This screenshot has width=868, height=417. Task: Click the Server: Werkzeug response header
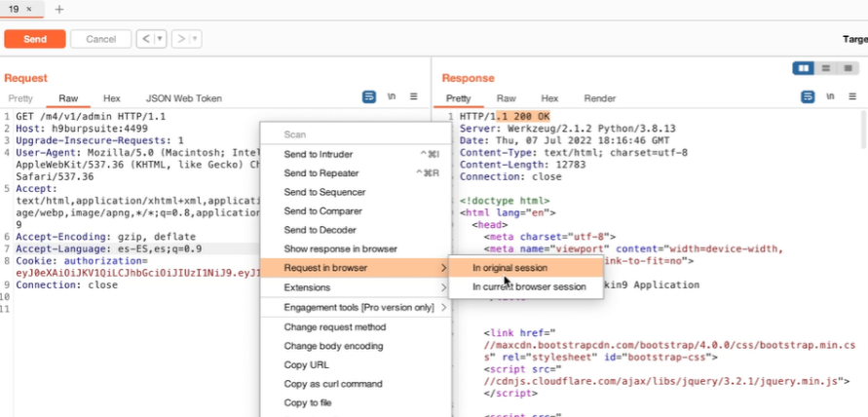pyautogui.click(x=567, y=129)
